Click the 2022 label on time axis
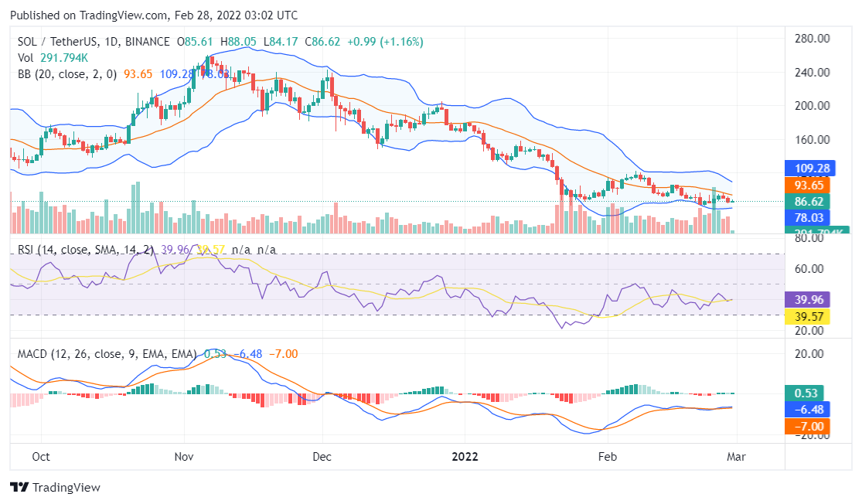Viewport: 862px width, 504px height. pyautogui.click(x=465, y=456)
